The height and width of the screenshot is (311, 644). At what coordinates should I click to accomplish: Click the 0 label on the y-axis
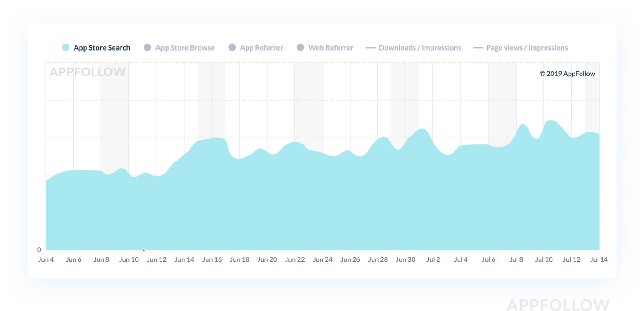[x=39, y=250]
